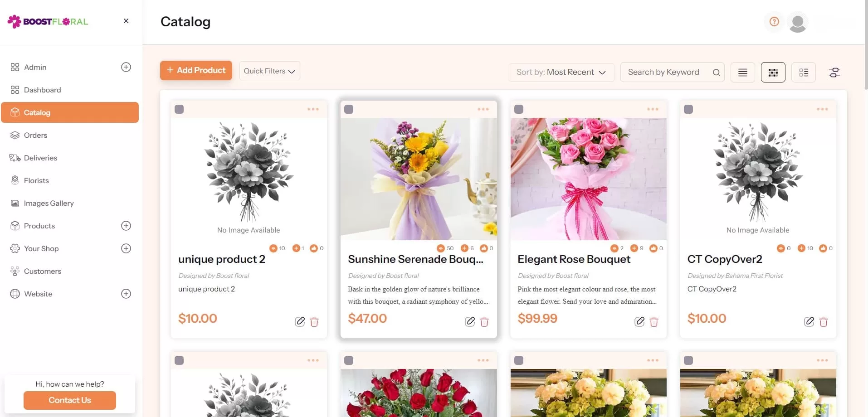Open three-dot menu on CT CopyOver2 card
868x417 pixels.
pyautogui.click(x=822, y=109)
